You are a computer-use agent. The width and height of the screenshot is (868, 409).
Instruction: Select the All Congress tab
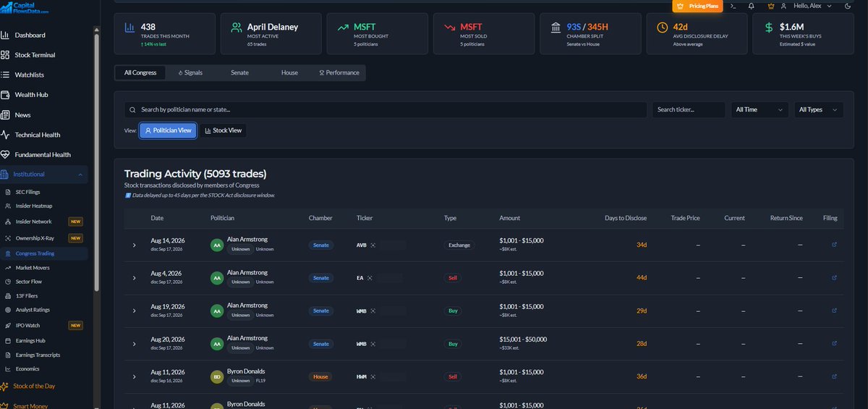pos(140,72)
